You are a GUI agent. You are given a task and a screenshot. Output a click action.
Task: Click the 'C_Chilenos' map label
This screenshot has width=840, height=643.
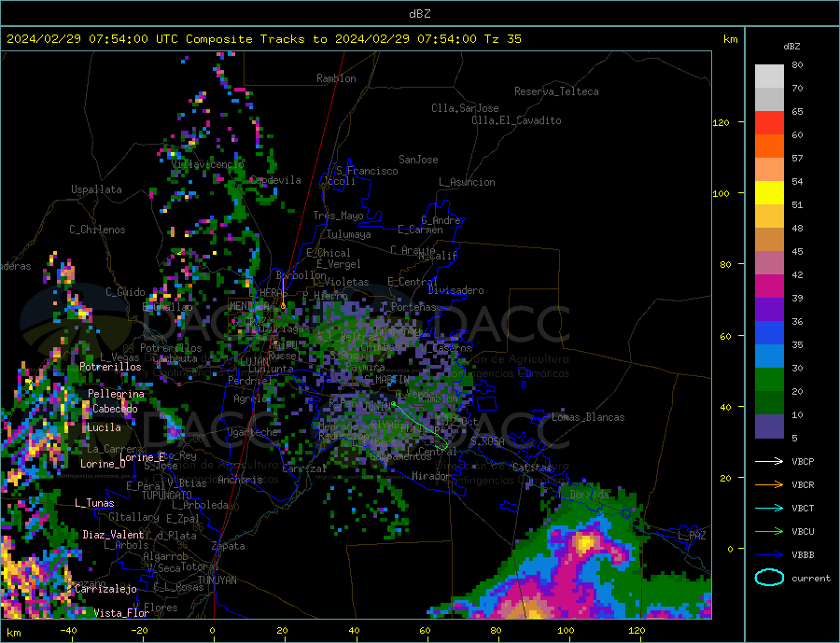point(97,230)
